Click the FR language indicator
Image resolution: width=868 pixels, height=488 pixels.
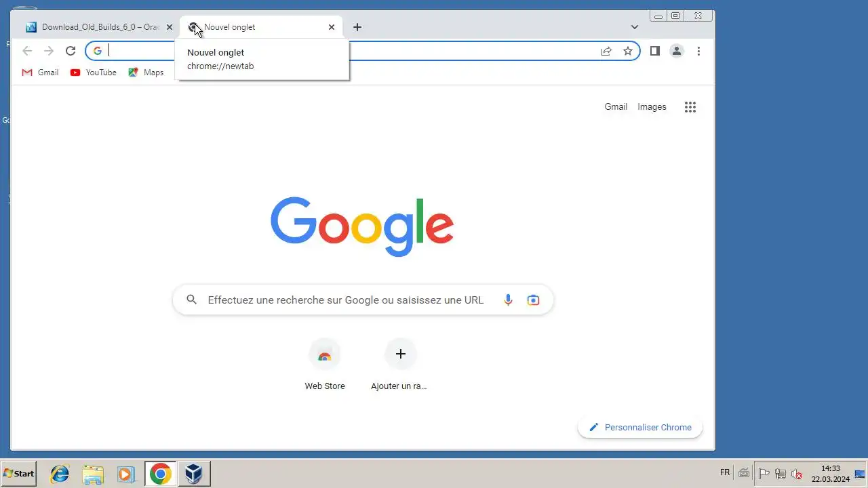click(725, 472)
